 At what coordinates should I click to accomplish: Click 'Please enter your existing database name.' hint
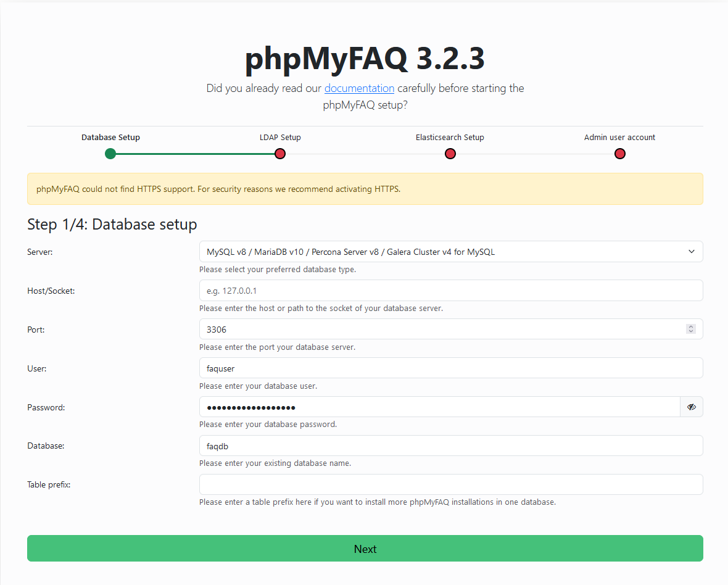275,463
